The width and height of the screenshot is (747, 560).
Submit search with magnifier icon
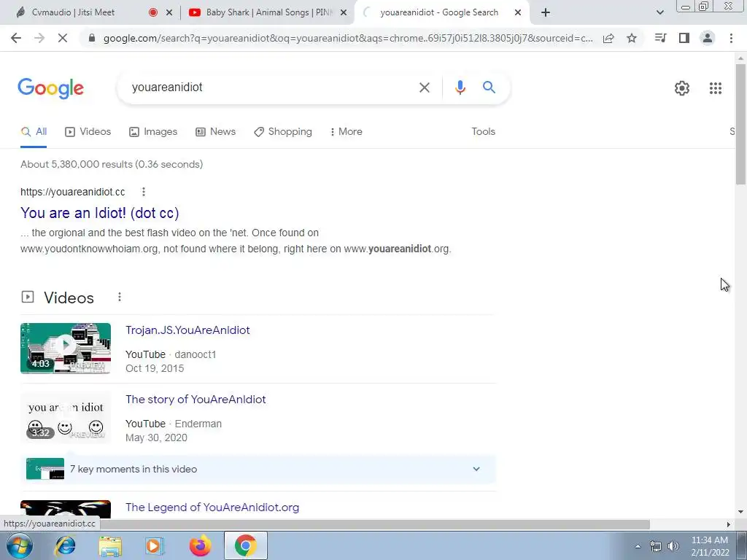(489, 87)
